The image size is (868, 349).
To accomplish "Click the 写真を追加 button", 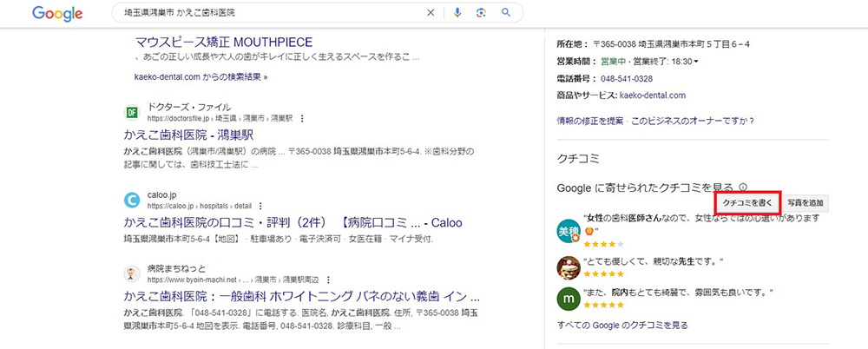I will [x=806, y=202].
